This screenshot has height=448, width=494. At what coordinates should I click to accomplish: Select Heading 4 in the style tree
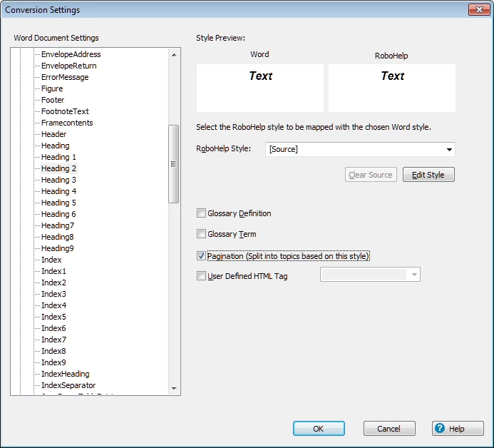(x=58, y=191)
